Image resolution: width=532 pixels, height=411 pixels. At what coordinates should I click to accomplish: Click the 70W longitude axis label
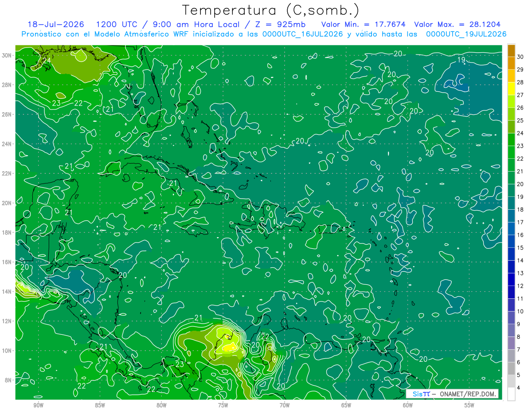pyautogui.click(x=285, y=405)
